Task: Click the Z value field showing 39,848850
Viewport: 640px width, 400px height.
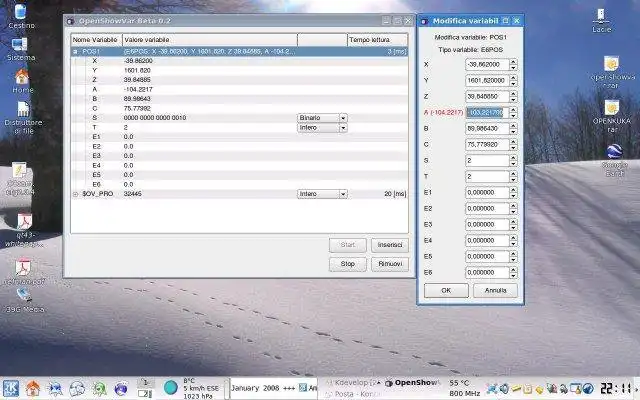Action: click(x=487, y=97)
